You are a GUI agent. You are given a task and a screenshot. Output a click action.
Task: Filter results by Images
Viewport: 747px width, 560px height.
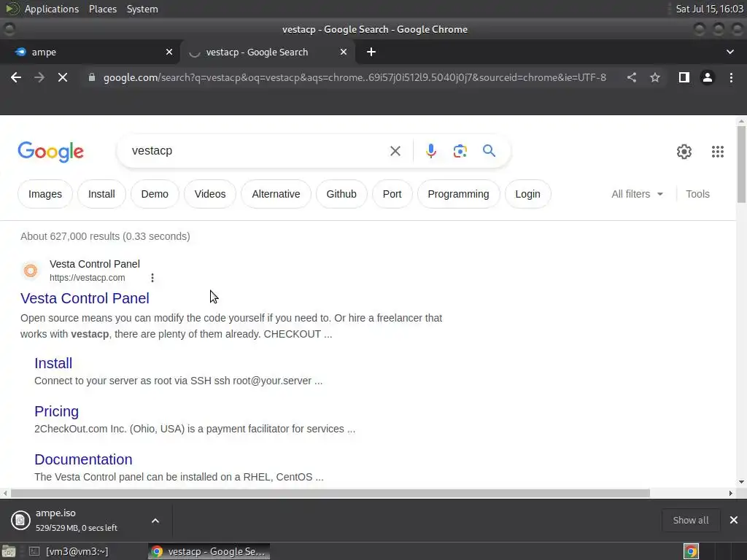45,194
